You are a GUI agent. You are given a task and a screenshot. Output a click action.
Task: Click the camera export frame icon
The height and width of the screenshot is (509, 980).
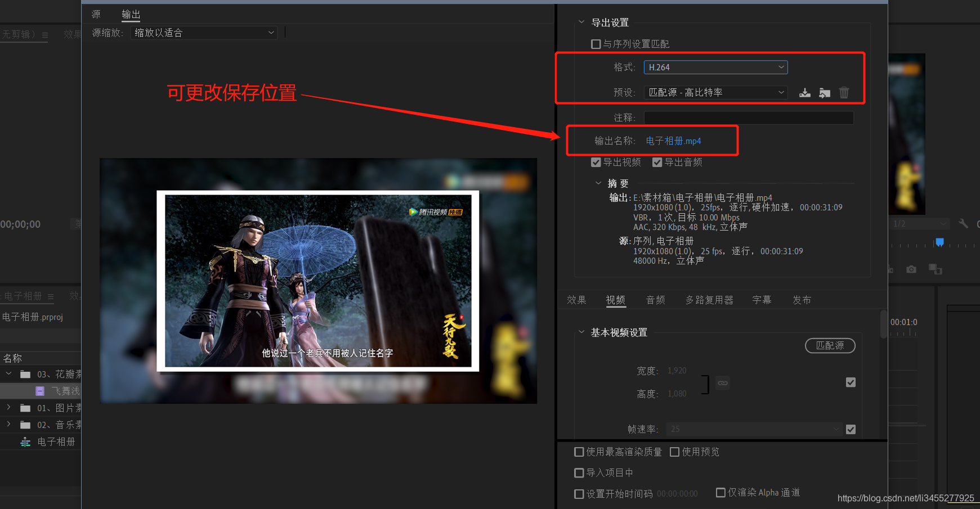tap(911, 269)
